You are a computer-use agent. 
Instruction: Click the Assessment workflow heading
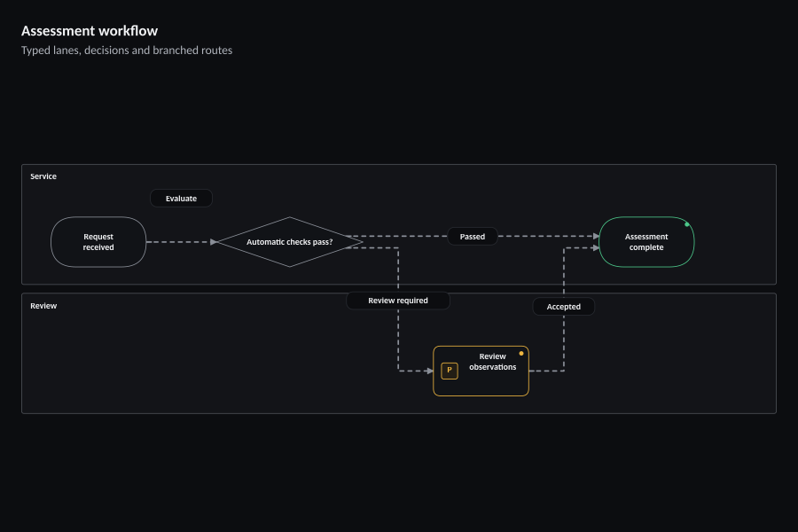(x=90, y=31)
